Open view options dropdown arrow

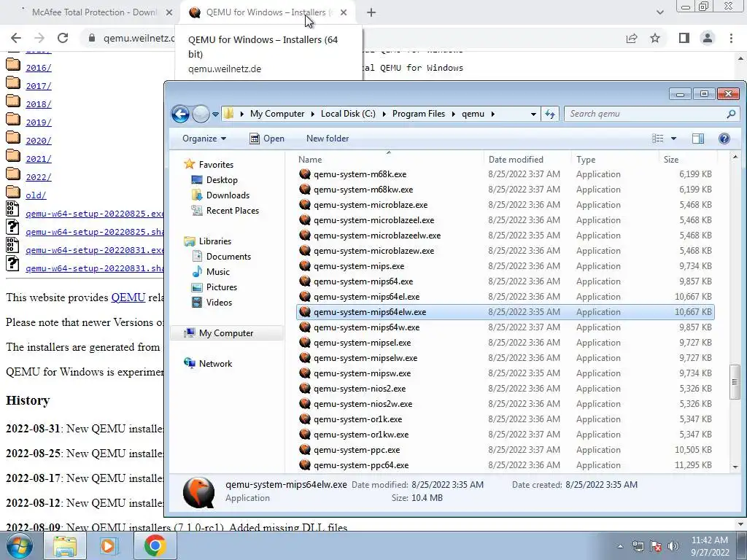point(673,139)
